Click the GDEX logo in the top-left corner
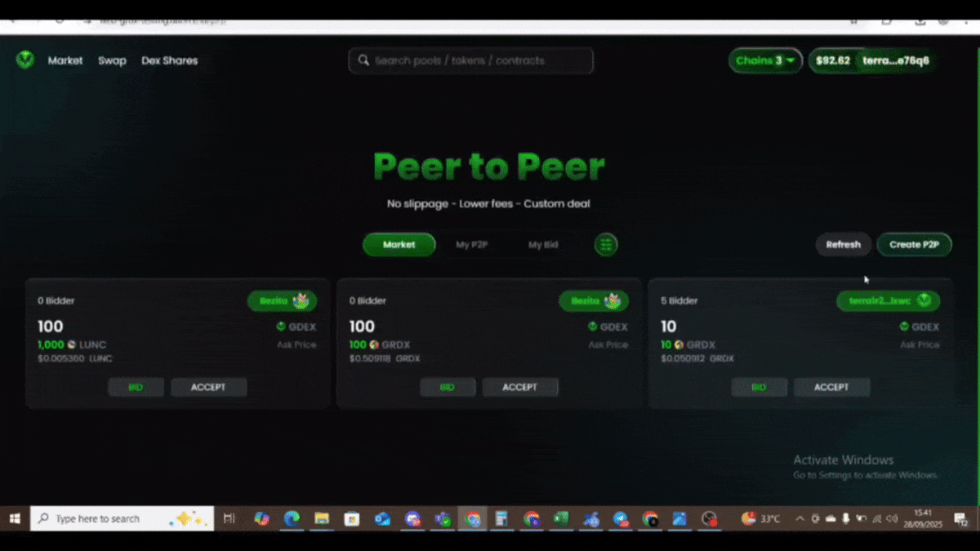Screen dimensions: 980x551 pos(24,60)
